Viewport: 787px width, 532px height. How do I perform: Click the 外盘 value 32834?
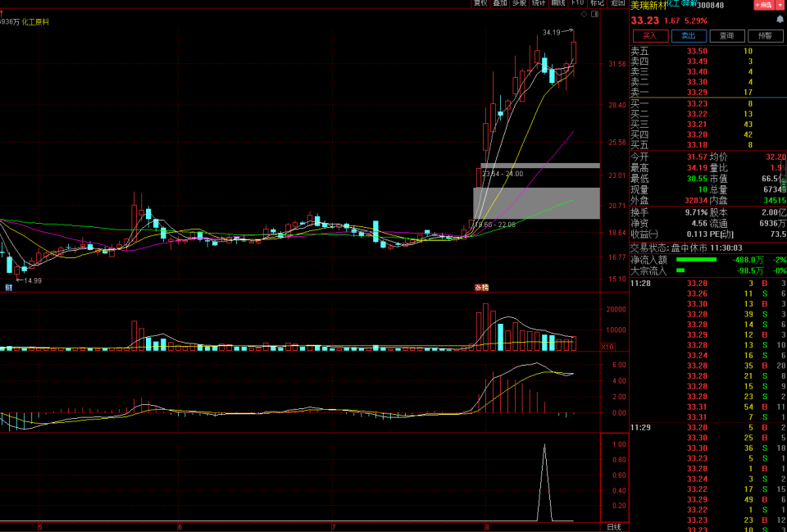(695, 200)
